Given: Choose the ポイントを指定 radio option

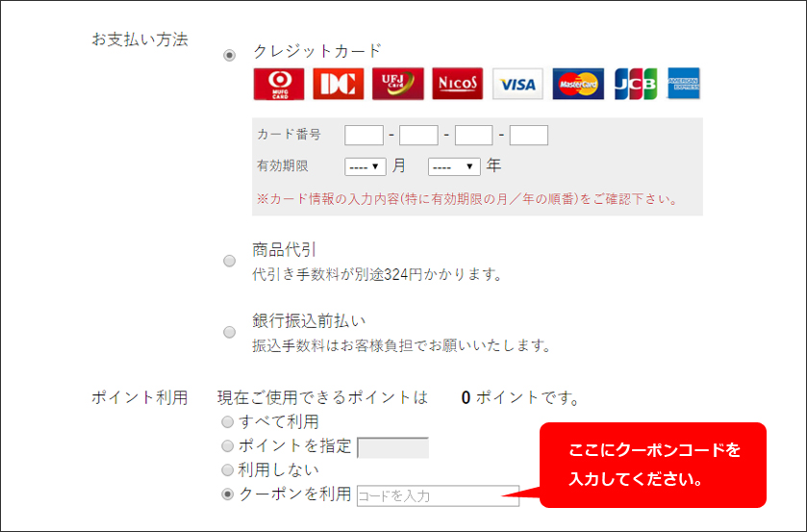Looking at the screenshot, I should [x=227, y=446].
